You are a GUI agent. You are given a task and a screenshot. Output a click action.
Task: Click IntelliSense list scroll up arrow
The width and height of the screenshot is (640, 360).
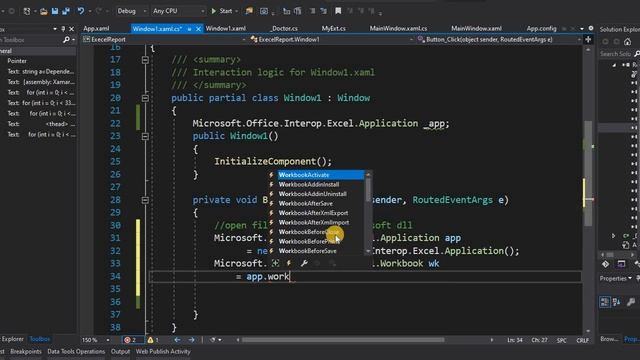(x=368, y=174)
